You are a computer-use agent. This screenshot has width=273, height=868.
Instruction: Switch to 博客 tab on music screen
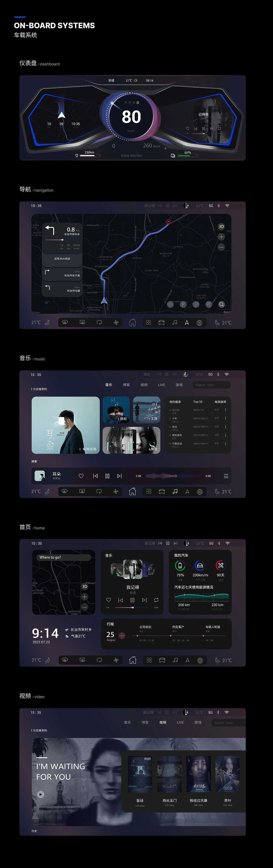pos(126,385)
